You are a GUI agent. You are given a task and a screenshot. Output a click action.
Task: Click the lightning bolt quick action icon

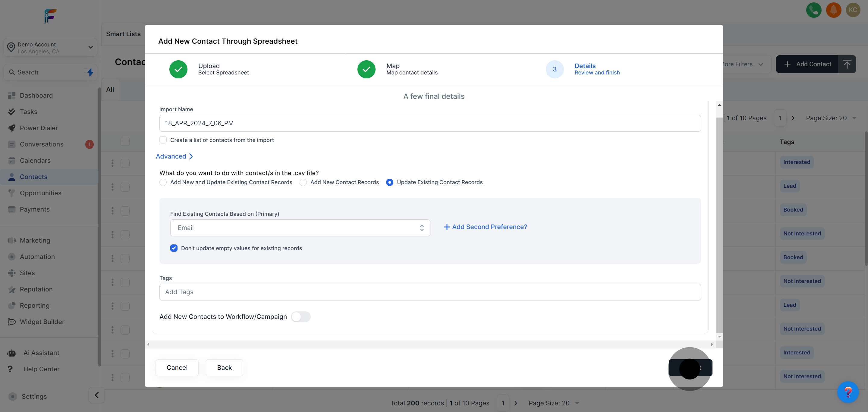pyautogui.click(x=90, y=72)
